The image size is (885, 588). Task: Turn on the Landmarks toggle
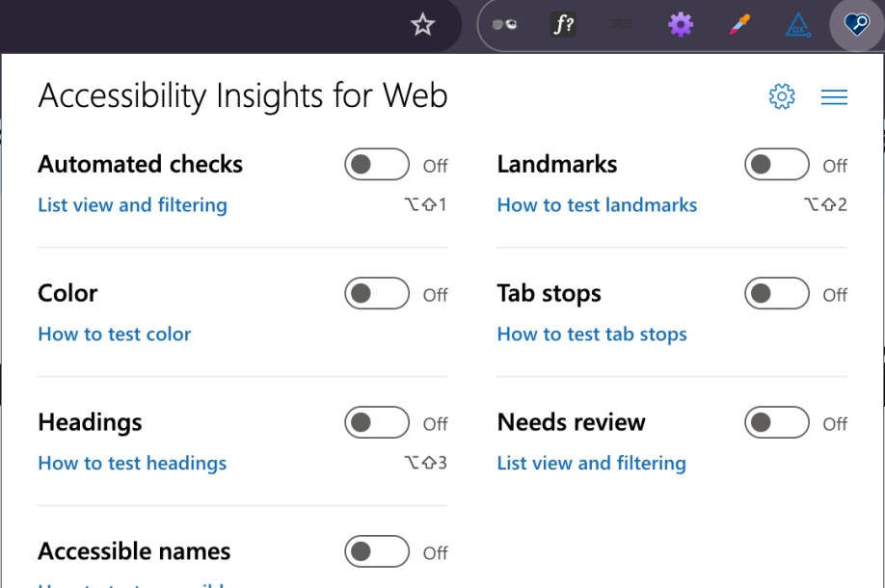(776, 164)
